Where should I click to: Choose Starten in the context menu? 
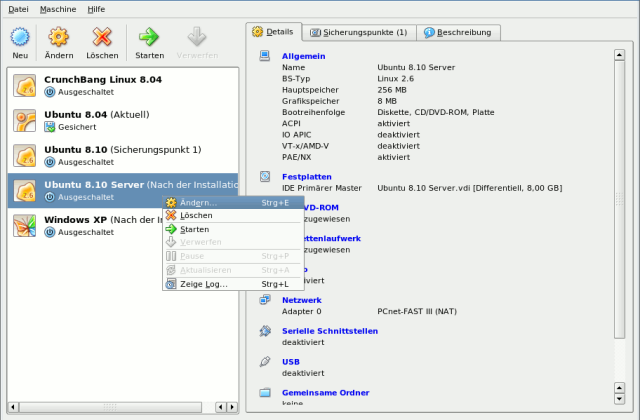pyautogui.click(x=233, y=229)
